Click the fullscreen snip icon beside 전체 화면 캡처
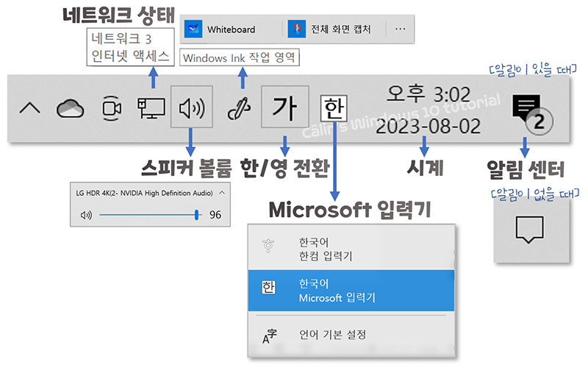 pyautogui.click(x=297, y=29)
